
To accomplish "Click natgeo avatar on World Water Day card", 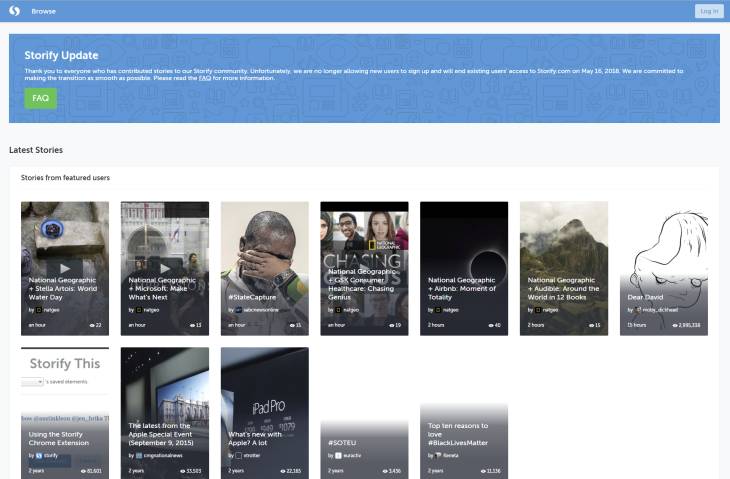I will pyautogui.click(x=39, y=310).
